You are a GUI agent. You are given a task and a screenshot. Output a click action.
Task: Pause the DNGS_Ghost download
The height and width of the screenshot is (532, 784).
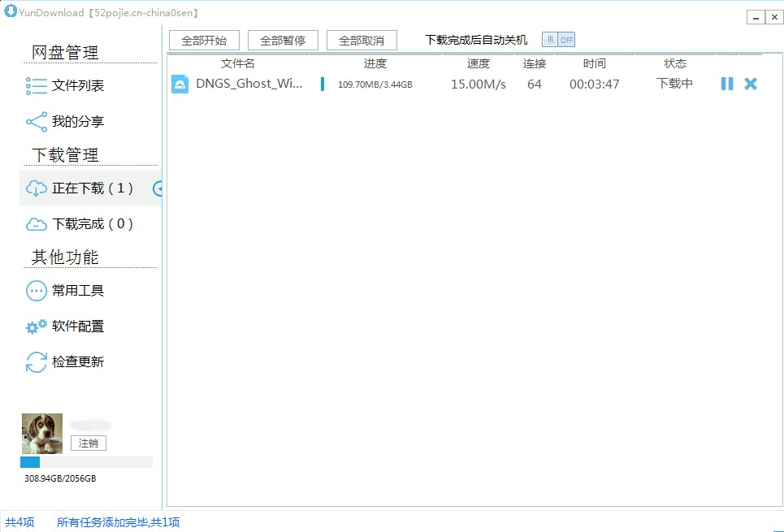(x=727, y=84)
